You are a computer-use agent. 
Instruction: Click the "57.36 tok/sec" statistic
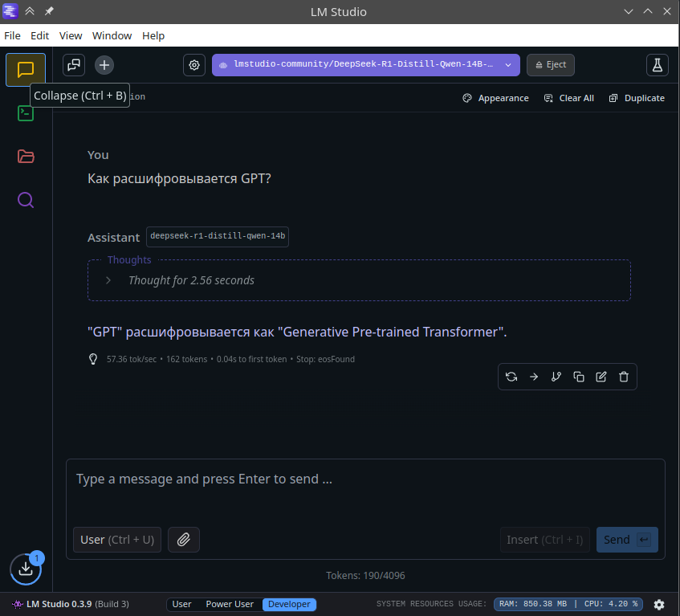click(132, 359)
